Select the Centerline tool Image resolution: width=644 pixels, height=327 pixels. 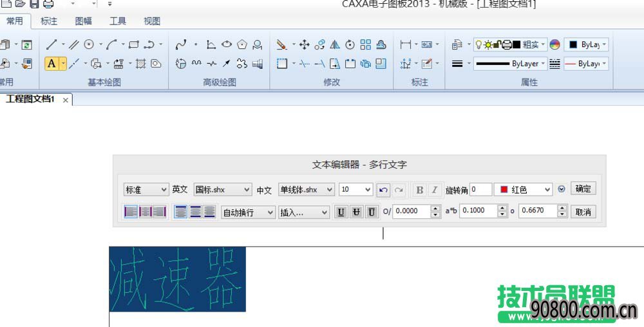tap(74, 64)
